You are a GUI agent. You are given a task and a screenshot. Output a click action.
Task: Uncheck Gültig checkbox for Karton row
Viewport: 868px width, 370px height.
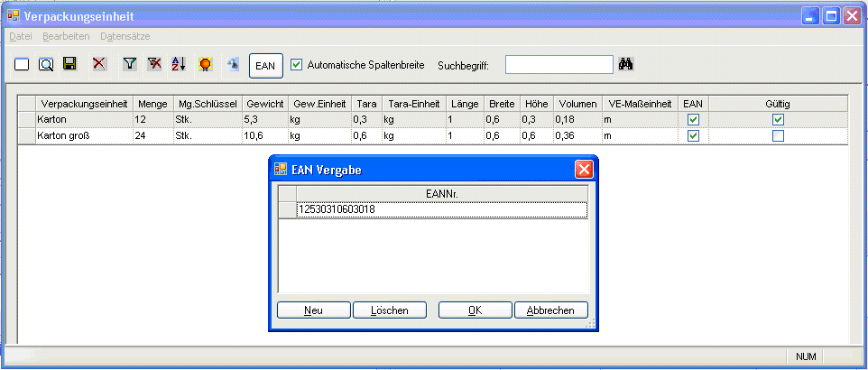[x=778, y=119]
